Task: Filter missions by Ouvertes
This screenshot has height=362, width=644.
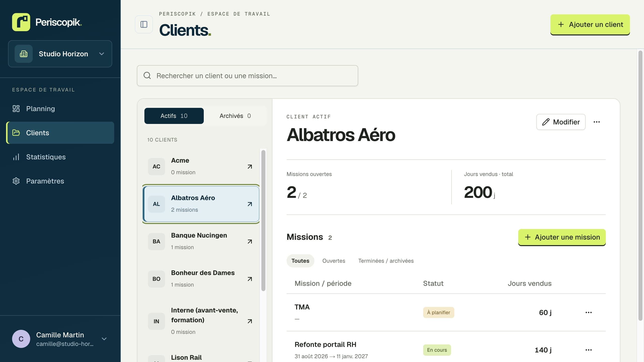Action: (334, 261)
